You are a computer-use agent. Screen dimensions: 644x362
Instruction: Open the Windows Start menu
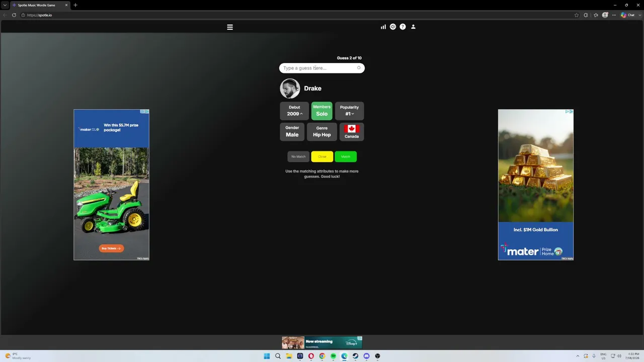pos(267,356)
